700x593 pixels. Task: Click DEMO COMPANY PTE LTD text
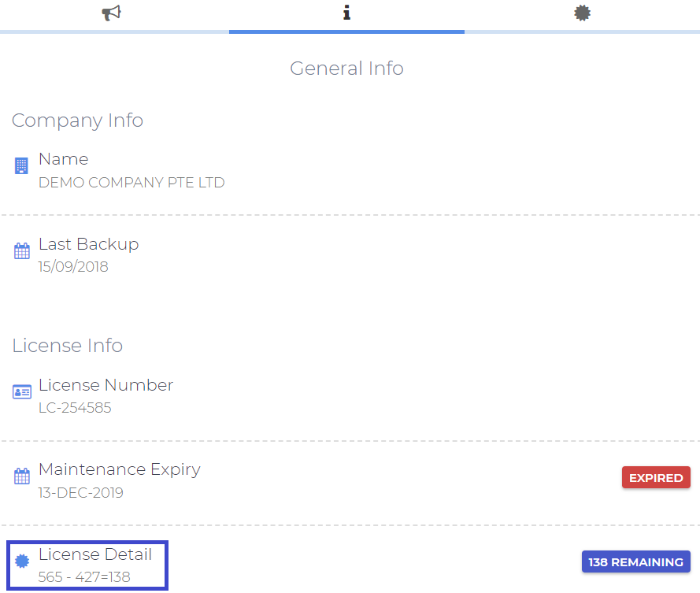click(x=131, y=183)
